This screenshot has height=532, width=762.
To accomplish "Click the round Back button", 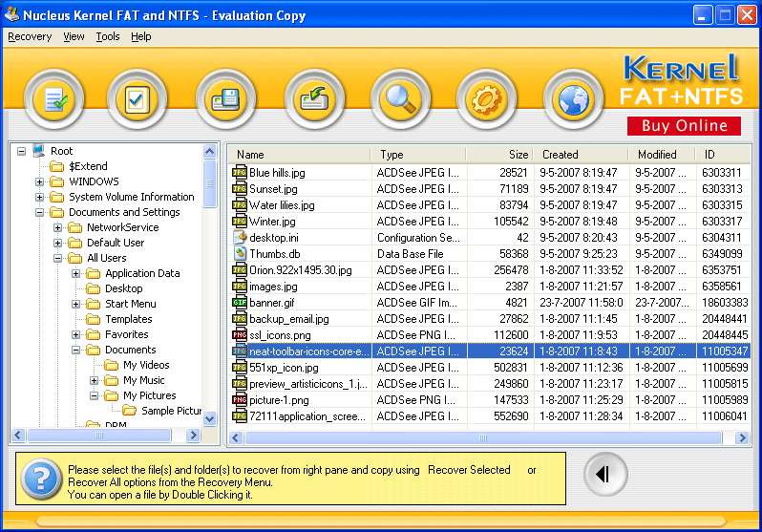I will [605, 474].
